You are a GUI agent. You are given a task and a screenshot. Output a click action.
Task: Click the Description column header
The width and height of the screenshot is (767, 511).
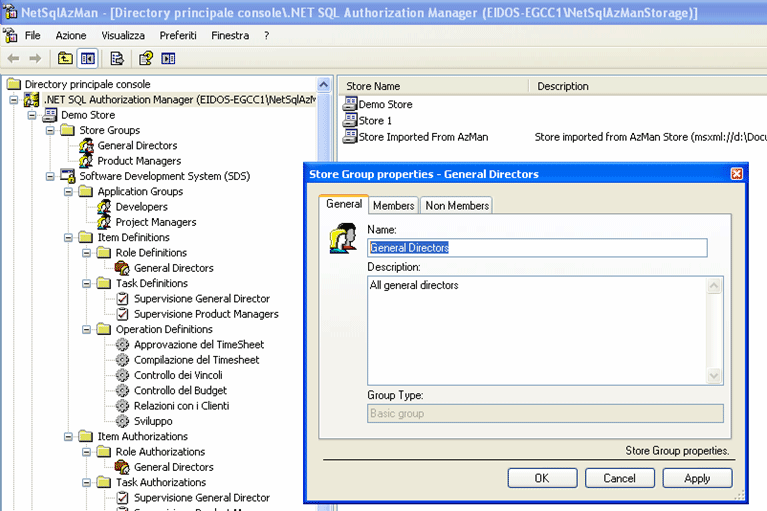coord(648,87)
